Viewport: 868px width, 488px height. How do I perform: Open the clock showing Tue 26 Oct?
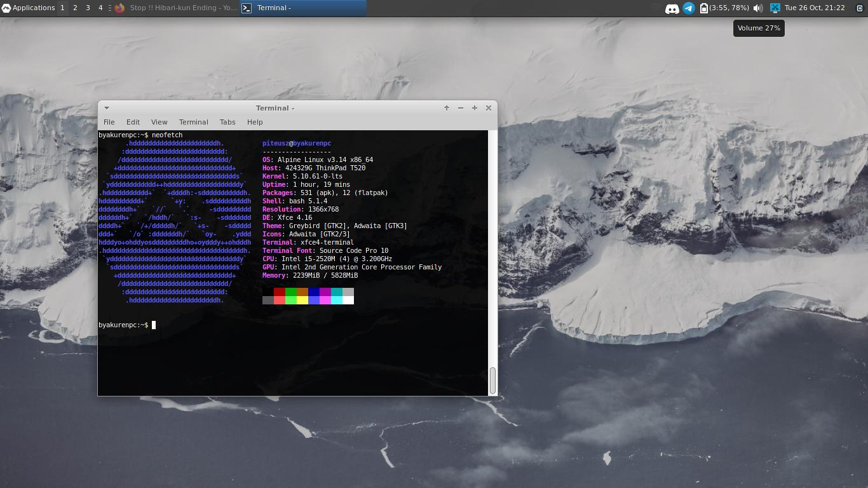point(815,8)
